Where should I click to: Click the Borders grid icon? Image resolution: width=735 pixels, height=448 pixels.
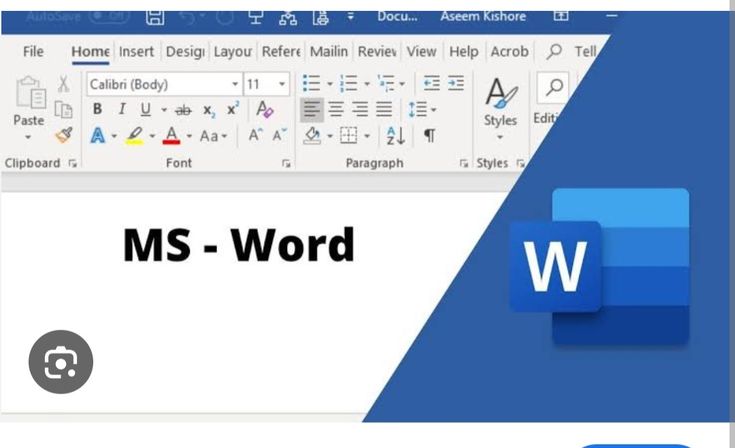click(x=348, y=136)
